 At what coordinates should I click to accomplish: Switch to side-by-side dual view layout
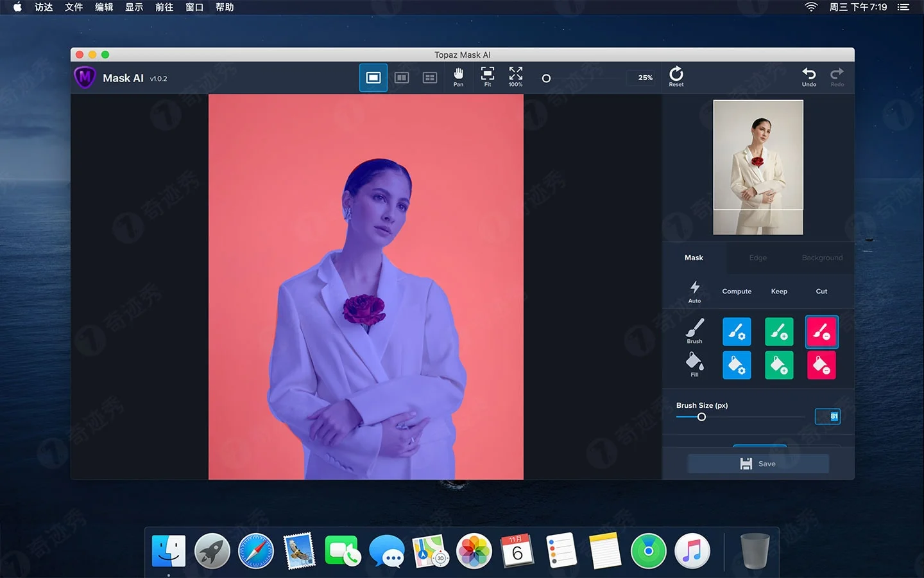pos(402,78)
